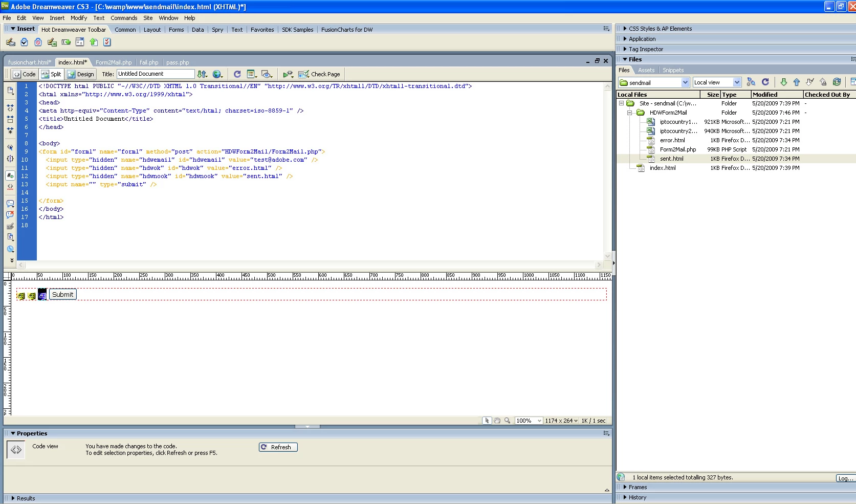Click the Collapse Selection icon
Screen dimensions: 856x504
(10, 119)
